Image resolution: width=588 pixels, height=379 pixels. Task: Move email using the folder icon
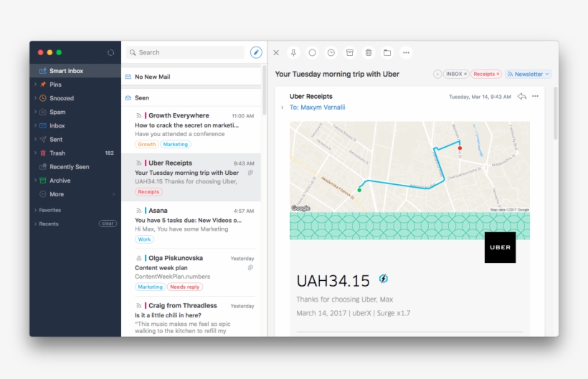(387, 52)
